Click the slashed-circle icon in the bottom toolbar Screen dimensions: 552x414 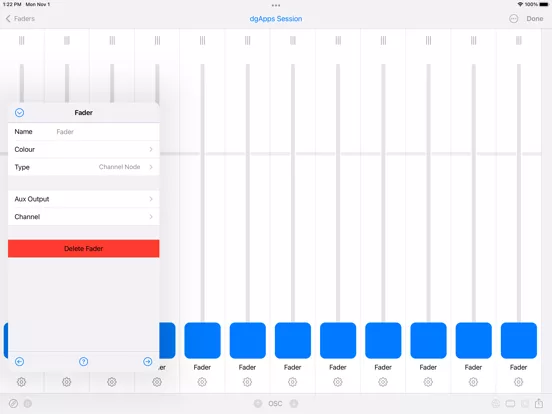coord(13,403)
